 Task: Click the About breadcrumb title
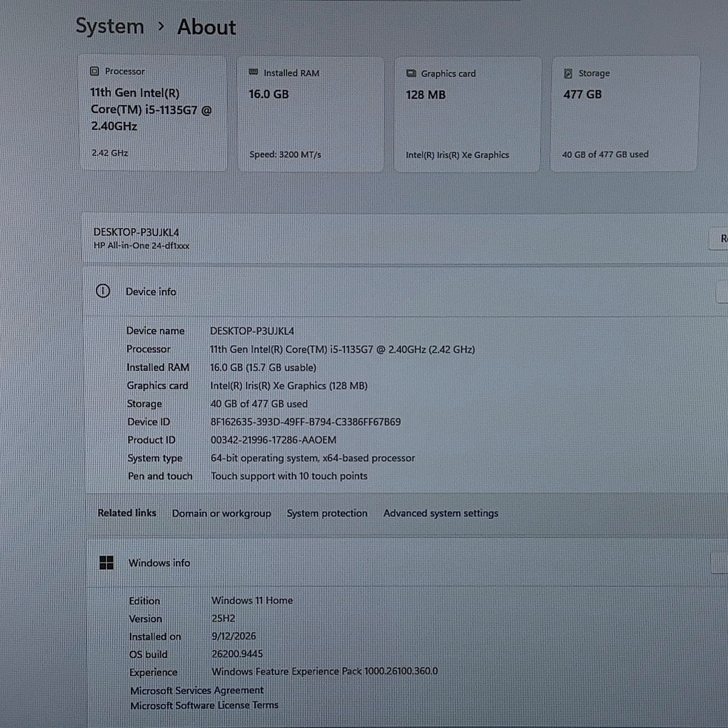tap(206, 27)
